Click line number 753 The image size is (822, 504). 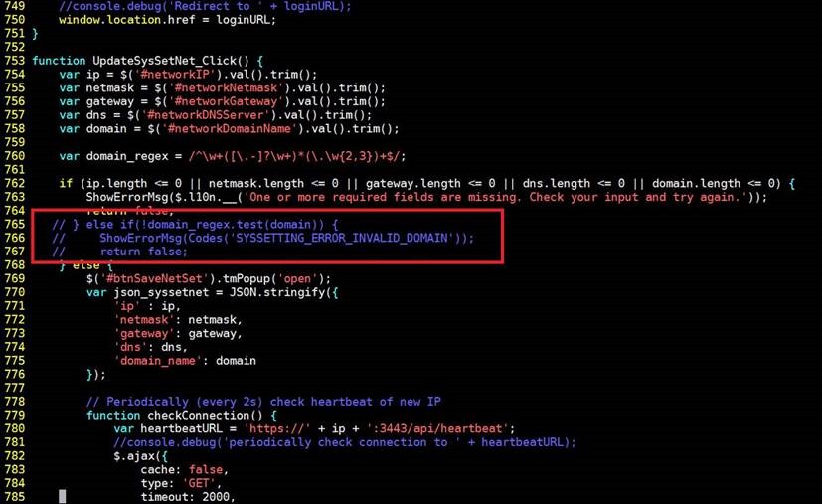pyautogui.click(x=15, y=61)
